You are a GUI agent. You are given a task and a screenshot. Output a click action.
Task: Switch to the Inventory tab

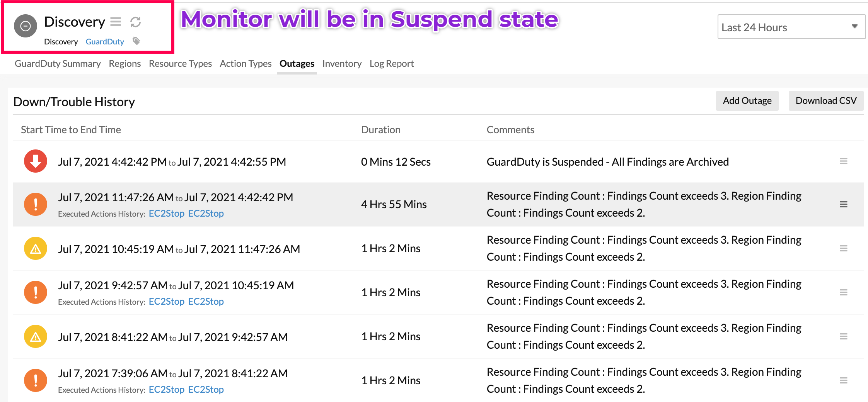click(342, 63)
